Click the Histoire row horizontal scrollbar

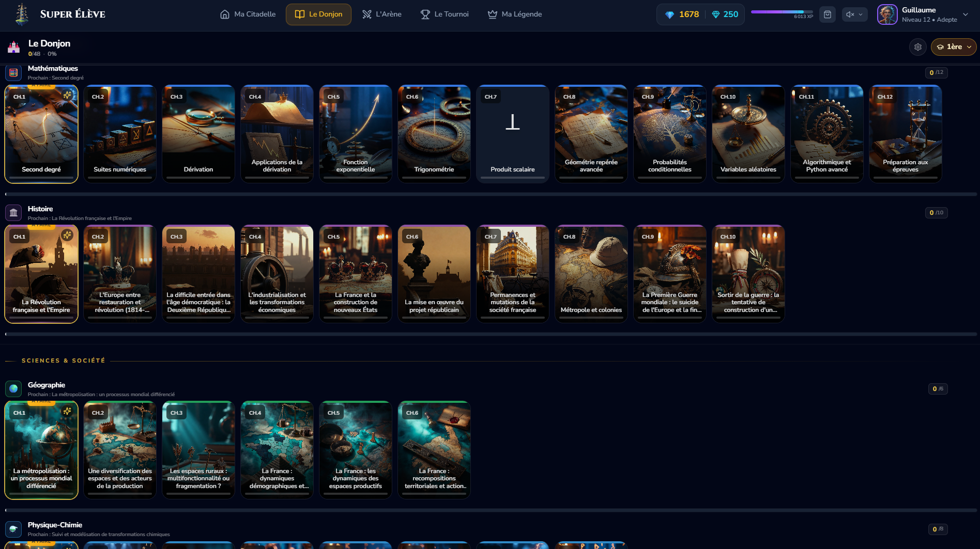491,334
